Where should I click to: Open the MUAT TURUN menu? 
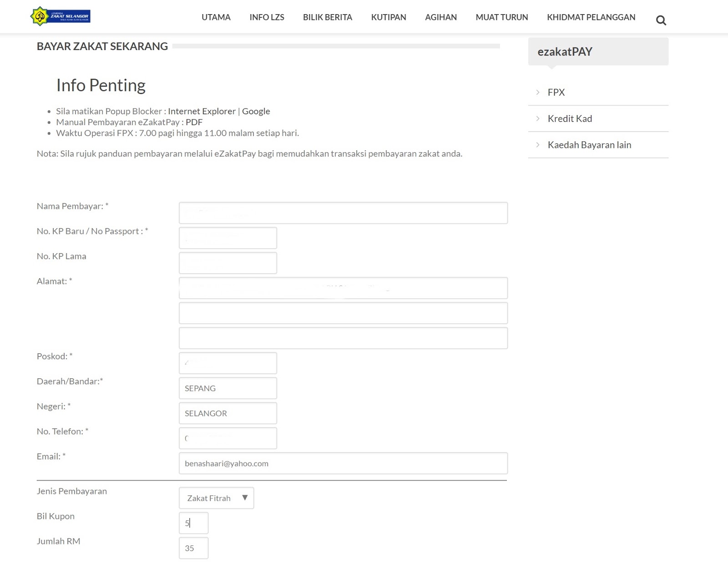[502, 17]
